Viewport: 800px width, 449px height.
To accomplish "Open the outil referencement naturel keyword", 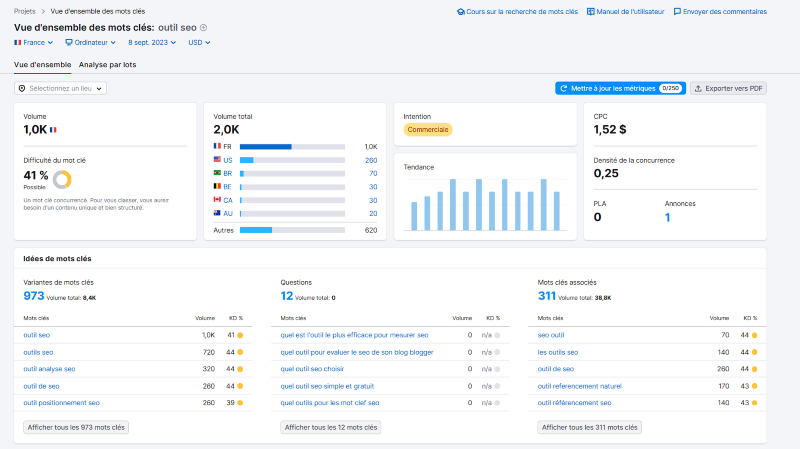I will click(x=580, y=386).
